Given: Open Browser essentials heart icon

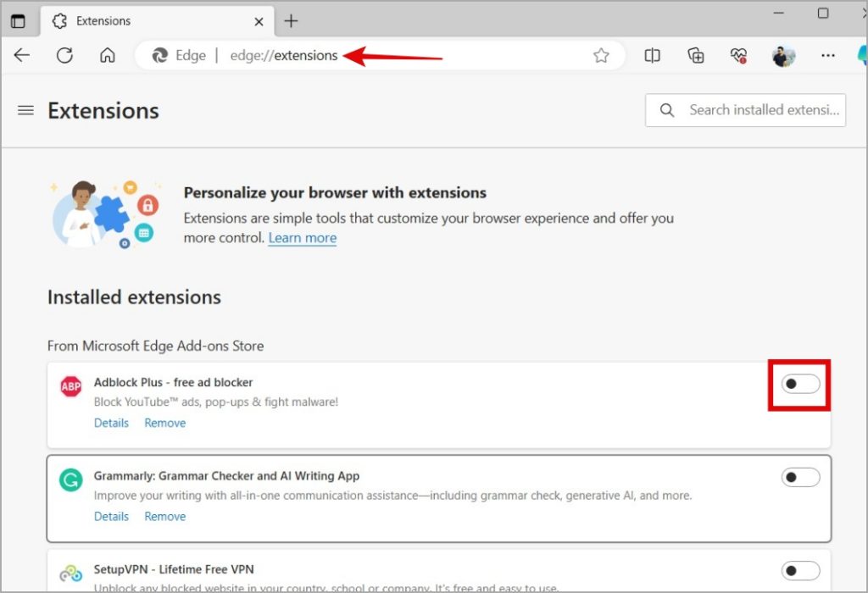Looking at the screenshot, I should coord(738,55).
